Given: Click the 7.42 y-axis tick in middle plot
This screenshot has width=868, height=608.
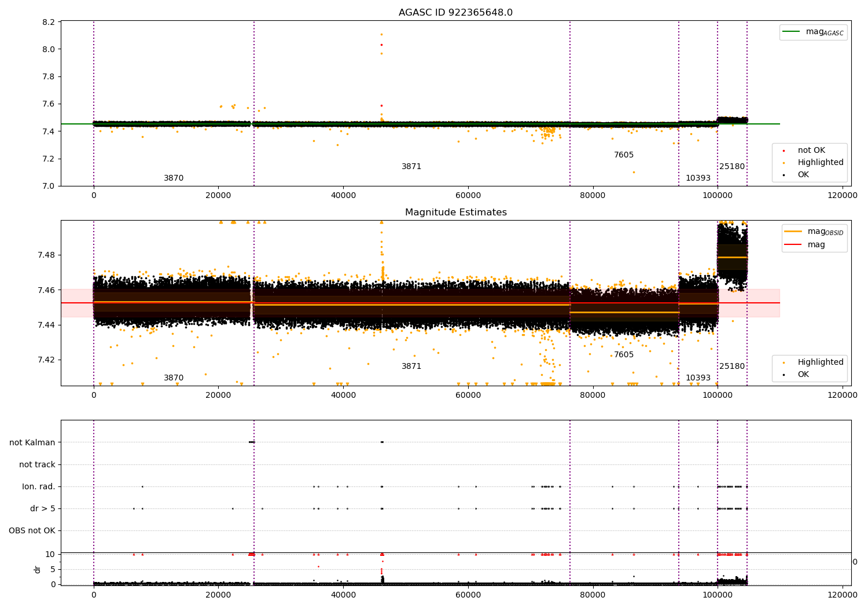Looking at the screenshot, I should [x=47, y=360].
